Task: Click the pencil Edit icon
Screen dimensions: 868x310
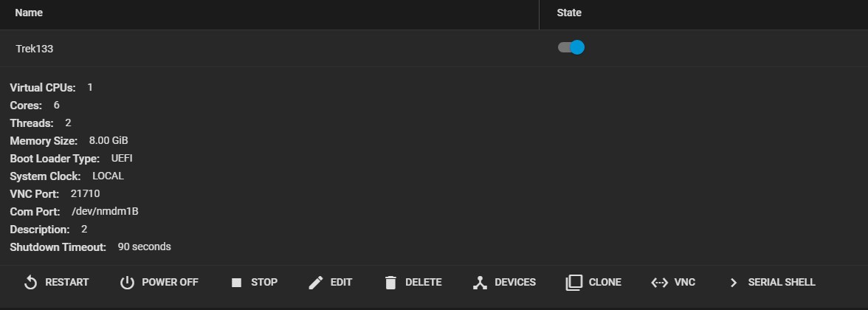Action: pyautogui.click(x=316, y=282)
